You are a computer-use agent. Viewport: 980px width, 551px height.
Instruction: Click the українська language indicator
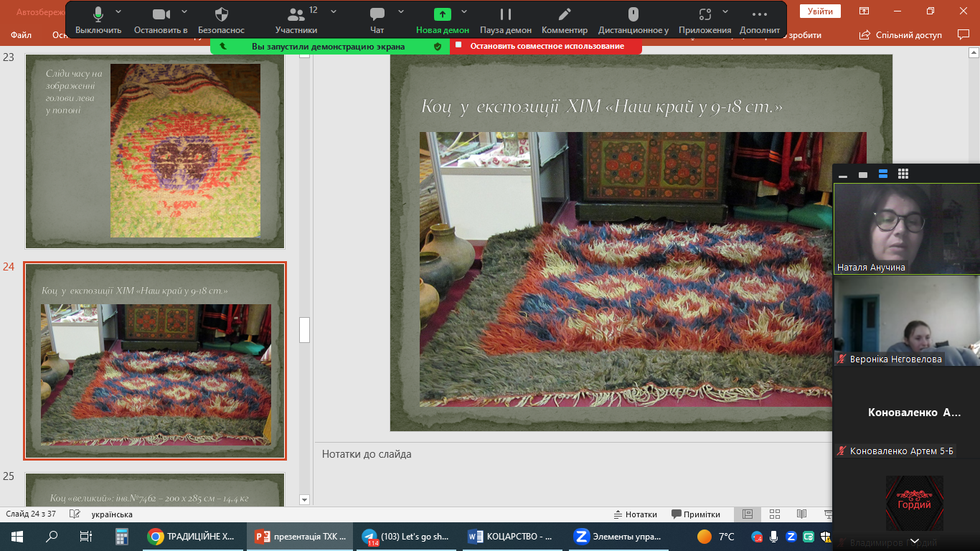112,514
